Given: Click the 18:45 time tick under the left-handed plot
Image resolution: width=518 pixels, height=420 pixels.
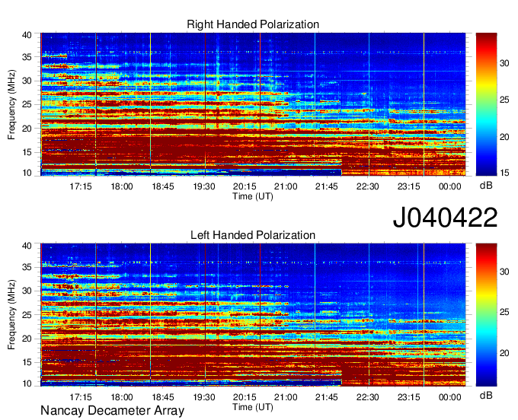Looking at the screenshot, I should pyautogui.click(x=163, y=397).
